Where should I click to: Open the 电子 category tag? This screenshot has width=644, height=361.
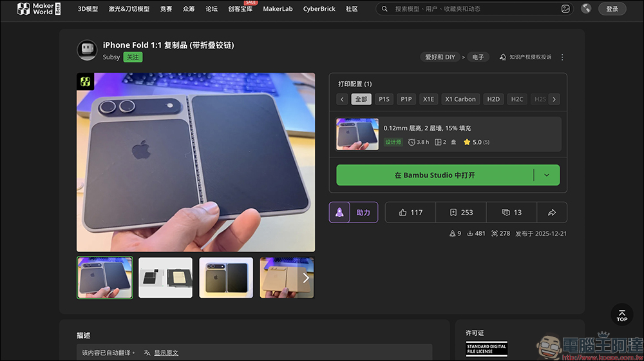click(478, 57)
